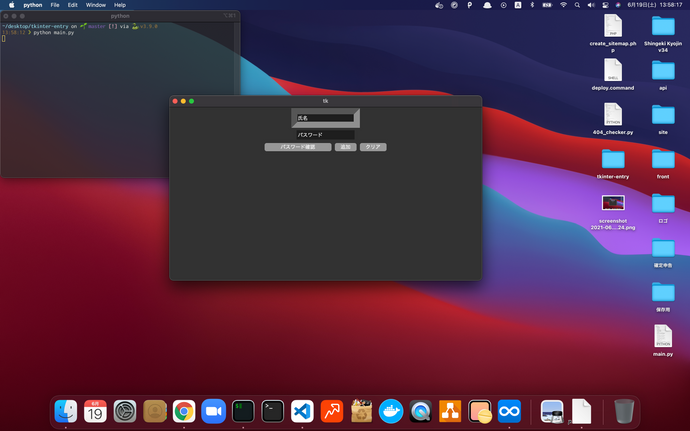Click the パスワード確認 button
The height and width of the screenshot is (431, 690).
[x=298, y=147]
